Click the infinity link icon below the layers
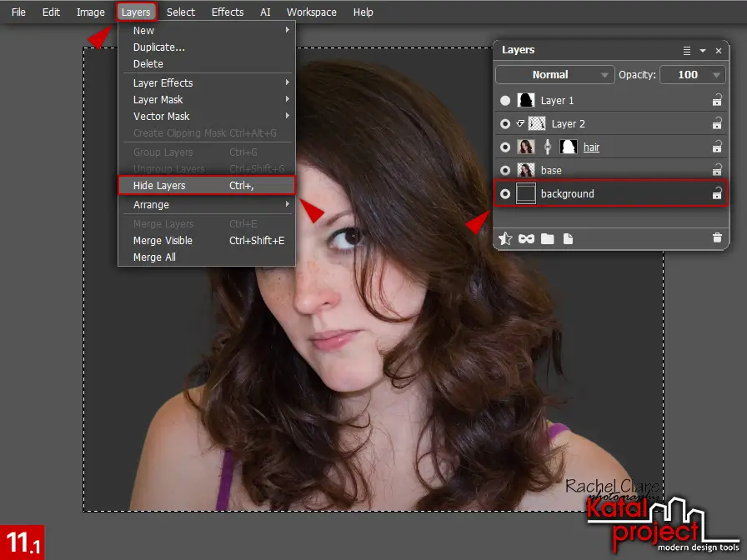 click(x=526, y=237)
